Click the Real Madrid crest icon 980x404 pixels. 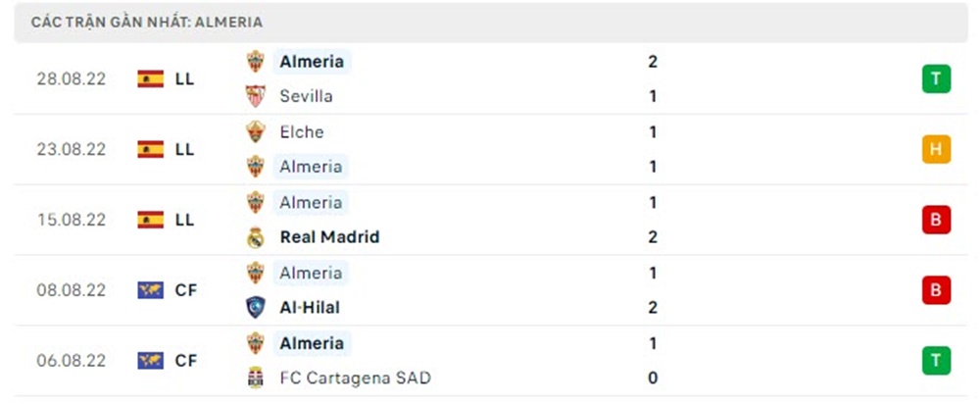255,237
